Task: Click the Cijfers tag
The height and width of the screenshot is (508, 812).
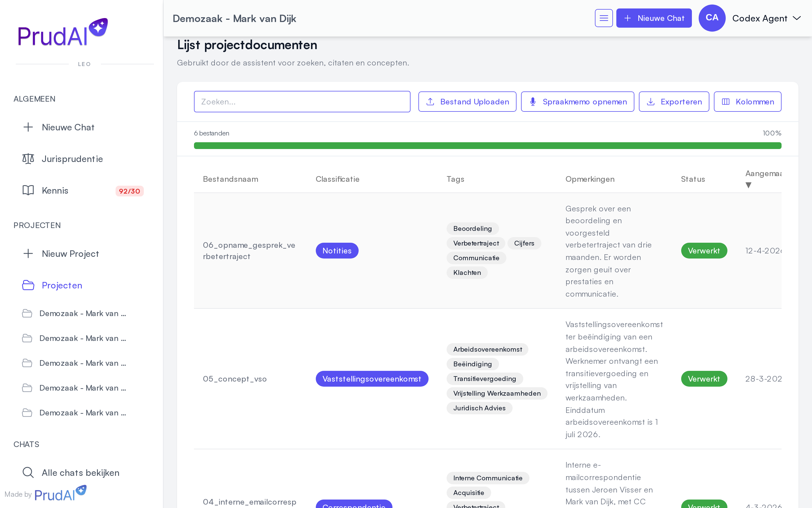Action: pyautogui.click(x=524, y=243)
